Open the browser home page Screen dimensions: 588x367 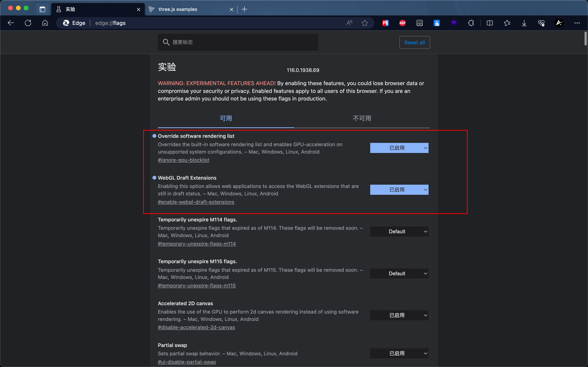45,23
